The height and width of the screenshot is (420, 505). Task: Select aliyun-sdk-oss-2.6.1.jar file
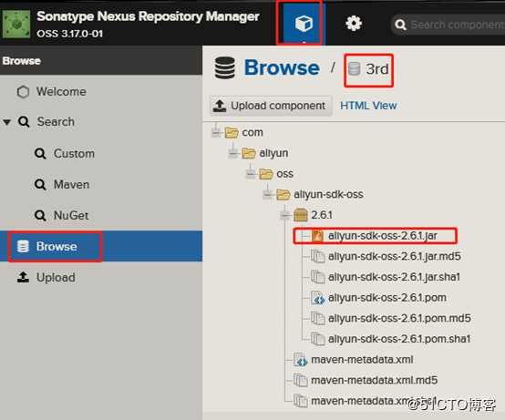pos(383,236)
